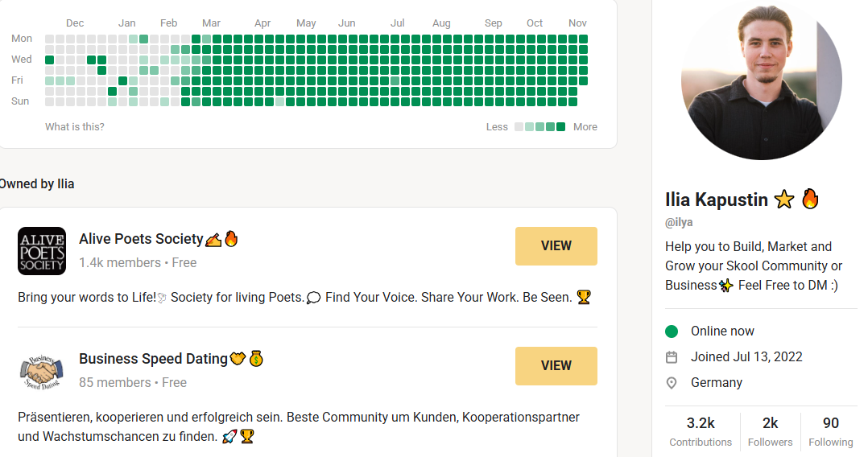
Task: Click the Alive Poets Society logo icon
Action: click(42, 251)
